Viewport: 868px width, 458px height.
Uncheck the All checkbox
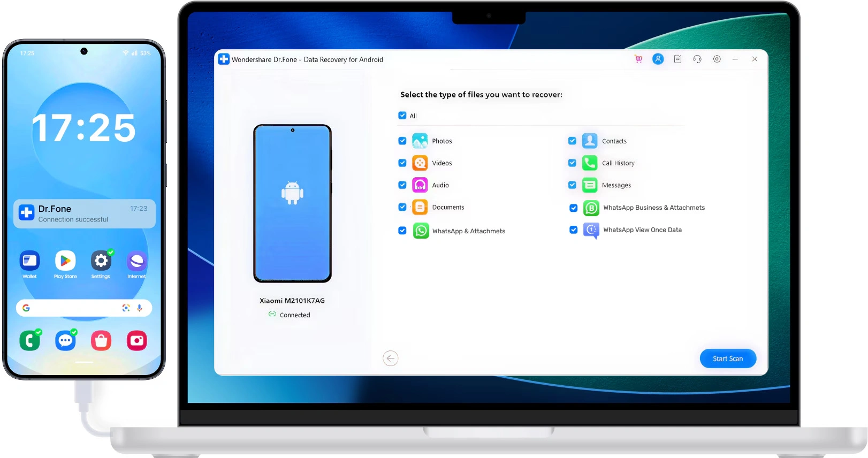click(402, 116)
